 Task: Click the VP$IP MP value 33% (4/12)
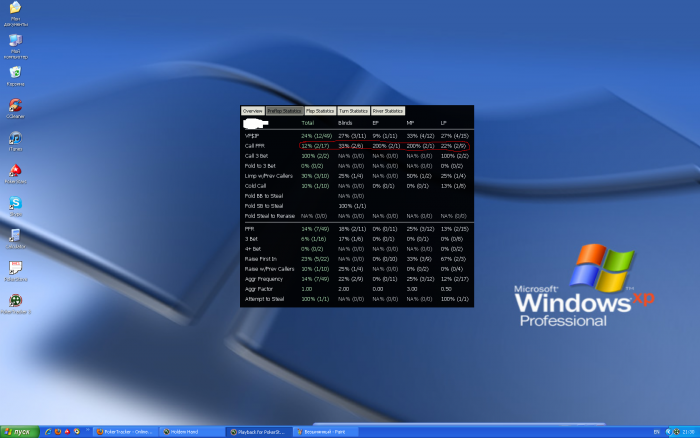[420, 136]
